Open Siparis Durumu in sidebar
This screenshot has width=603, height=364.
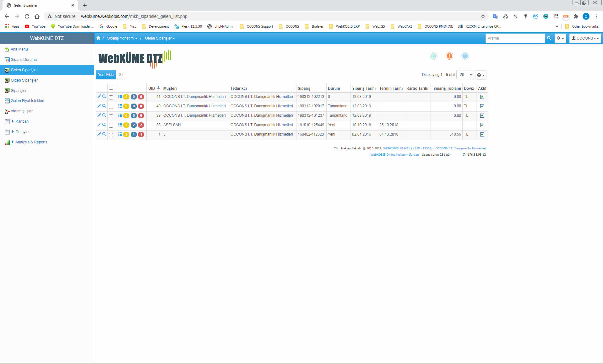[24, 60]
